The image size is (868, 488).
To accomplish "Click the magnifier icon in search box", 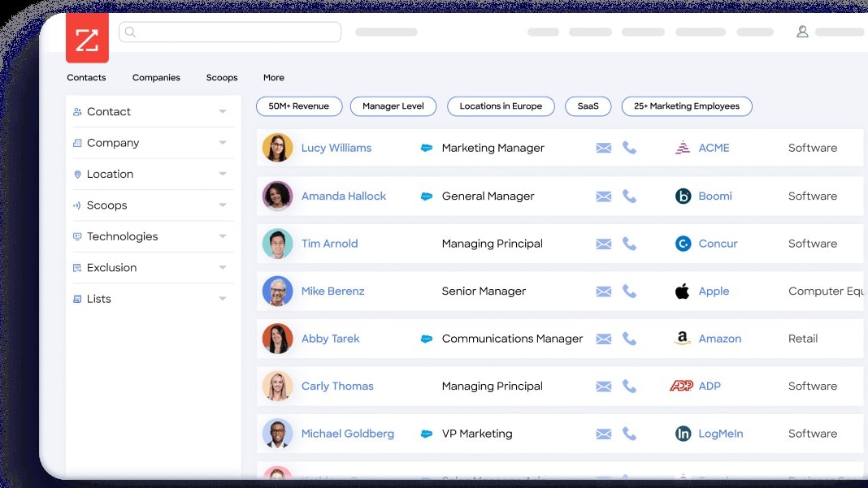I will coord(130,32).
